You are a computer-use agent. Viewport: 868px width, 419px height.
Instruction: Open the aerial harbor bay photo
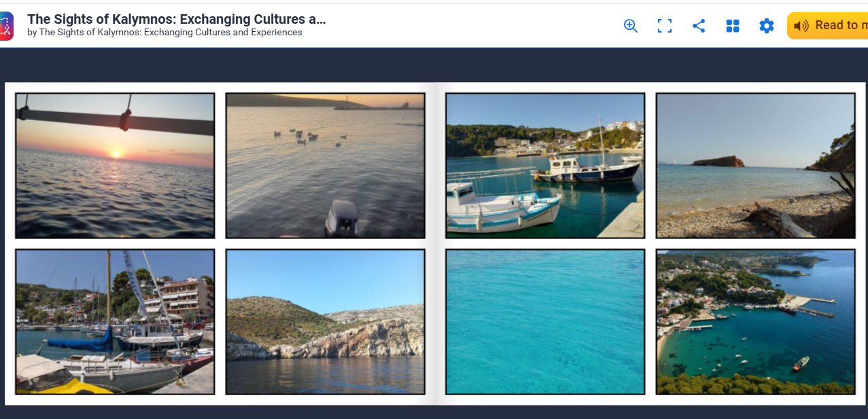click(755, 322)
